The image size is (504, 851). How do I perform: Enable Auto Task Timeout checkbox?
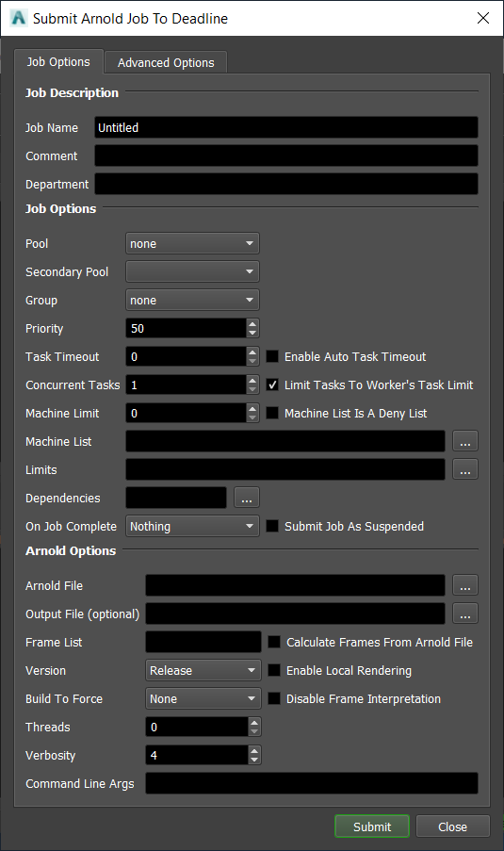(x=272, y=356)
